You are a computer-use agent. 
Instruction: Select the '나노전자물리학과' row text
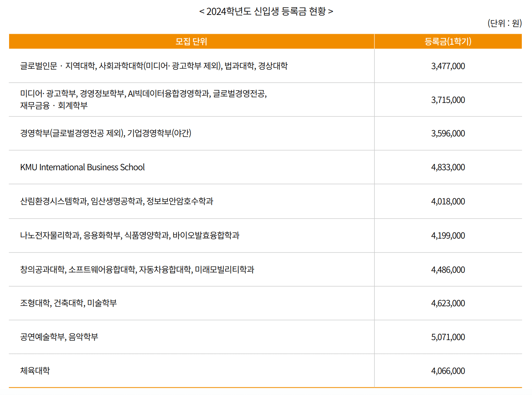click(x=130, y=235)
